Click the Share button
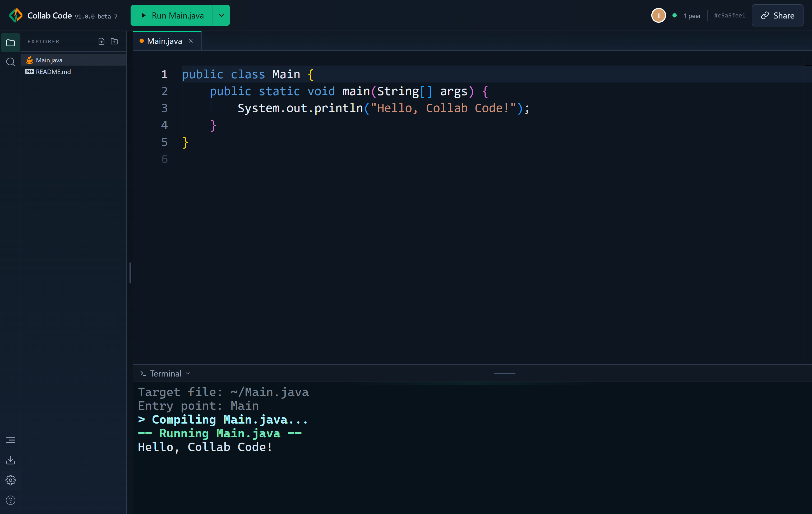Image resolution: width=812 pixels, height=514 pixels. (777, 16)
